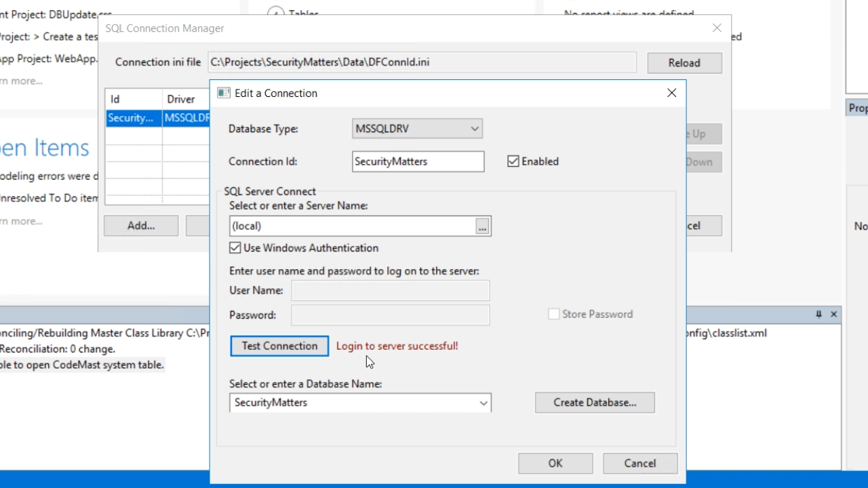The width and height of the screenshot is (868, 488).
Task: Pin the output panel with the pushpin icon
Action: 818,314
